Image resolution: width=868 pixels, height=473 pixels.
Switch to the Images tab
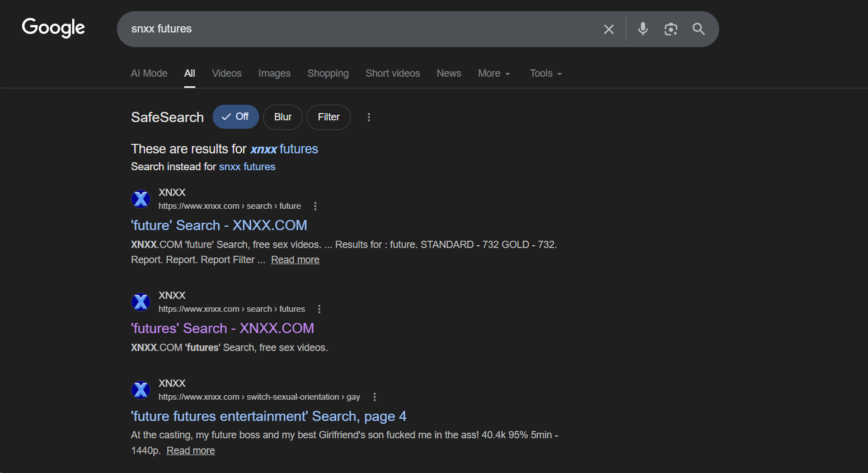tap(274, 73)
